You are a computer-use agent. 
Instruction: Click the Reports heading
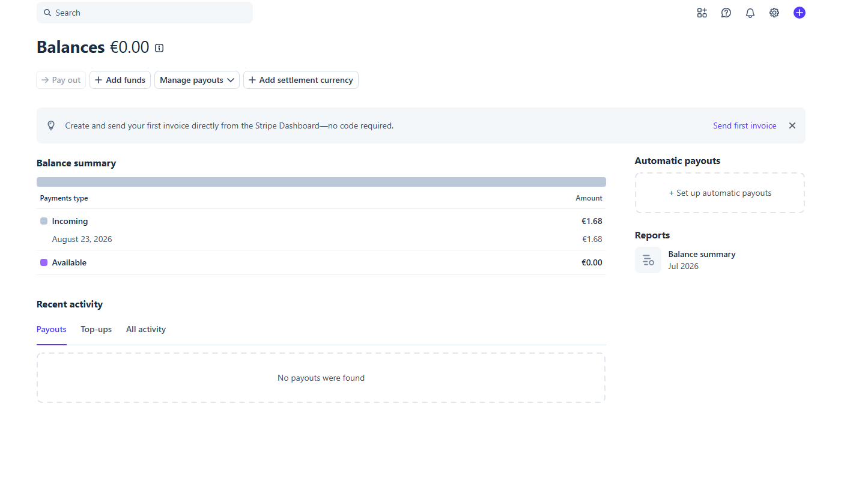click(652, 235)
